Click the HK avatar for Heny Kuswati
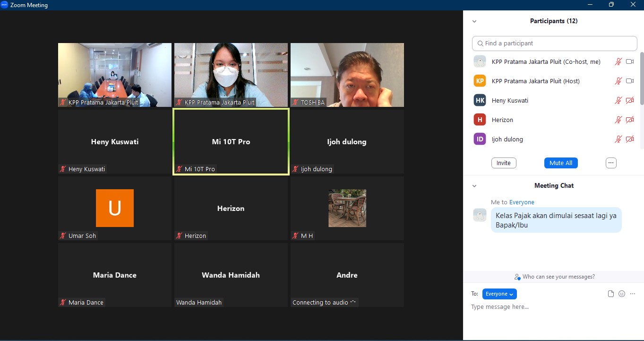This screenshot has height=341, width=644. pyautogui.click(x=480, y=100)
